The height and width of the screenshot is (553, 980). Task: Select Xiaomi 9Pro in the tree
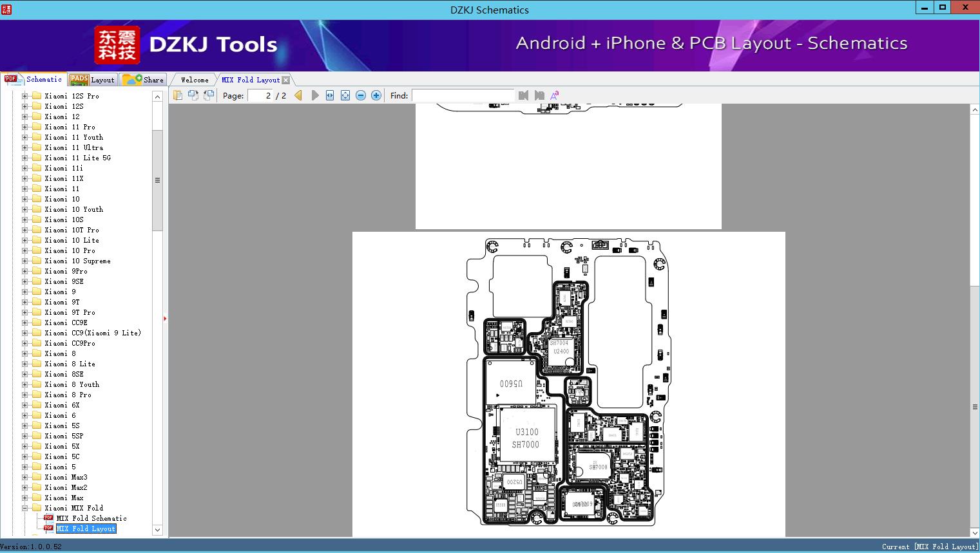tap(66, 271)
